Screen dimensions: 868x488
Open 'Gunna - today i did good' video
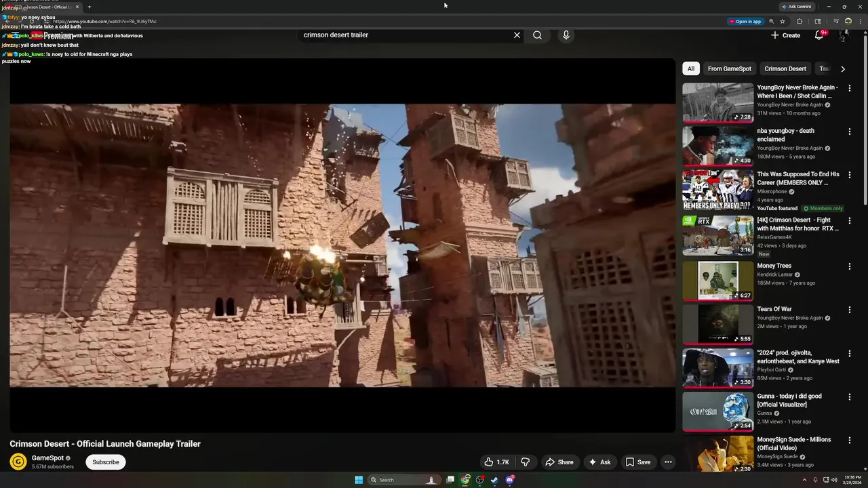pos(789,401)
